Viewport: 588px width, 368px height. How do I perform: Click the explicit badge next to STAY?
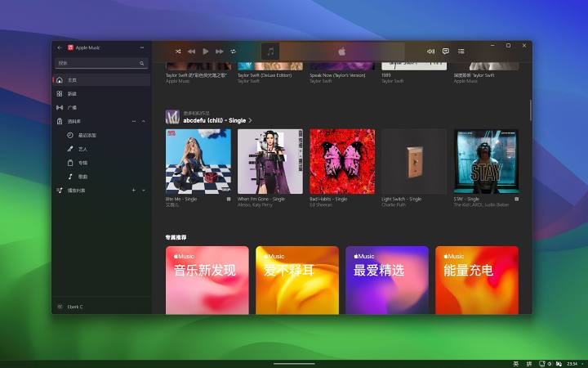pos(516,199)
